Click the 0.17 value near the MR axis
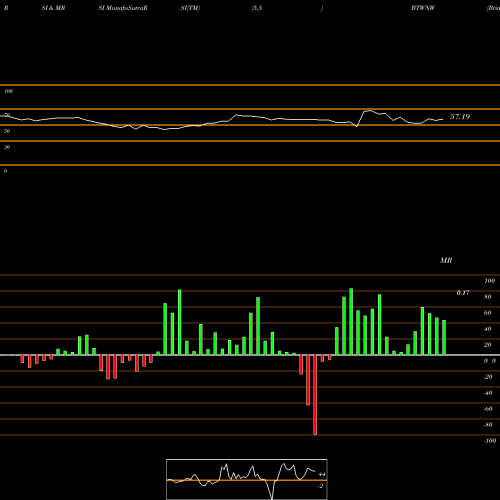 (x=463, y=293)
